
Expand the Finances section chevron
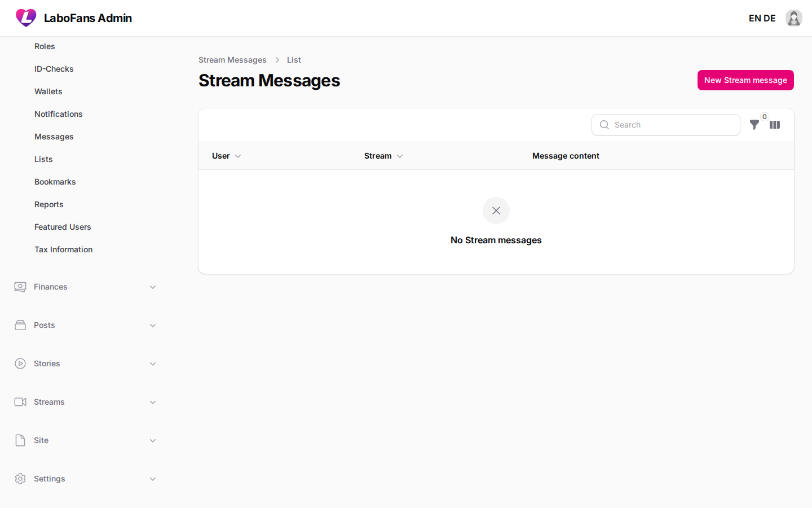click(153, 287)
